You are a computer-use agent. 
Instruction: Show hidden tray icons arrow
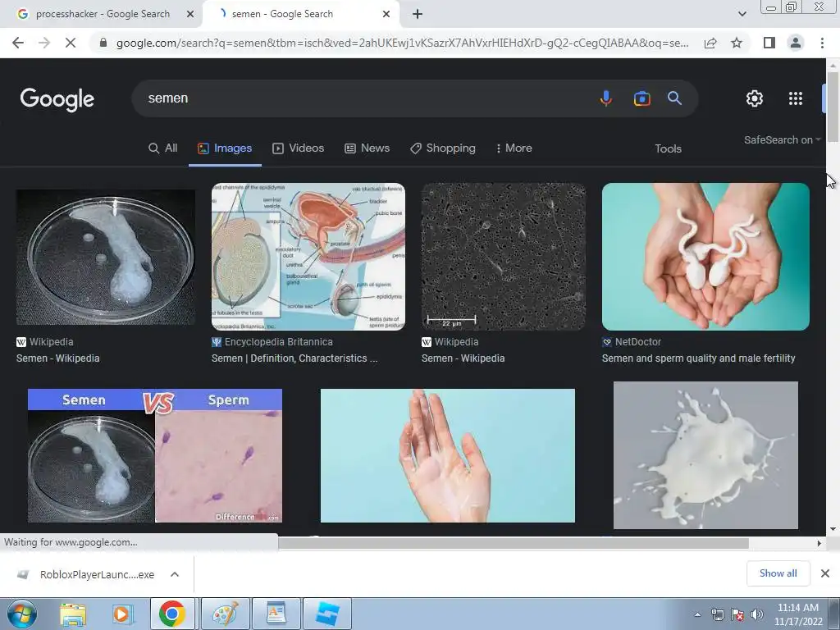click(697, 615)
